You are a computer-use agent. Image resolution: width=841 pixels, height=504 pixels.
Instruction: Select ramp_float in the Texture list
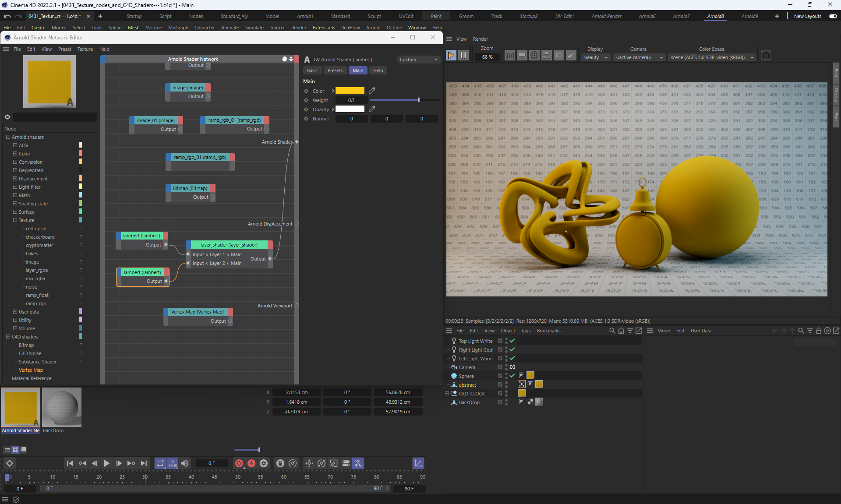[37, 295]
